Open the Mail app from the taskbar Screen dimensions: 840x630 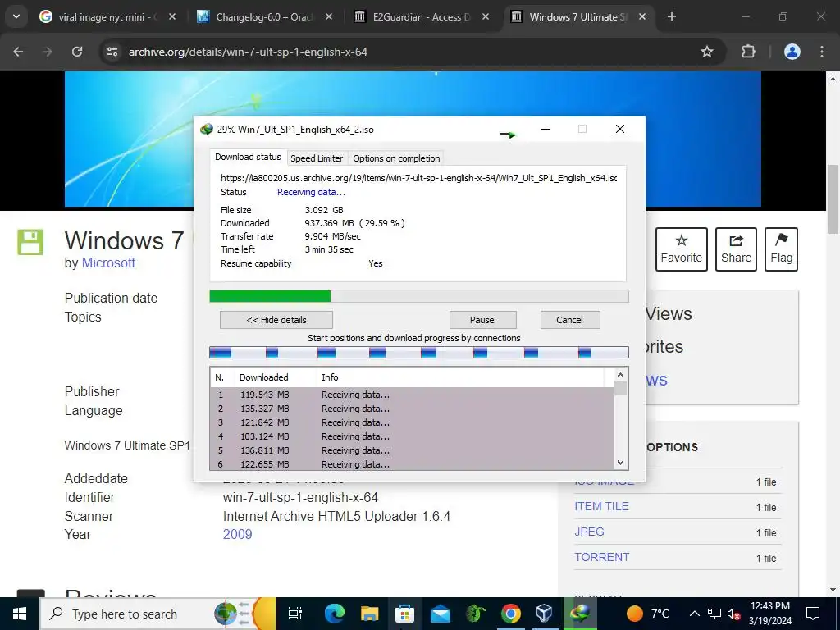pos(440,614)
